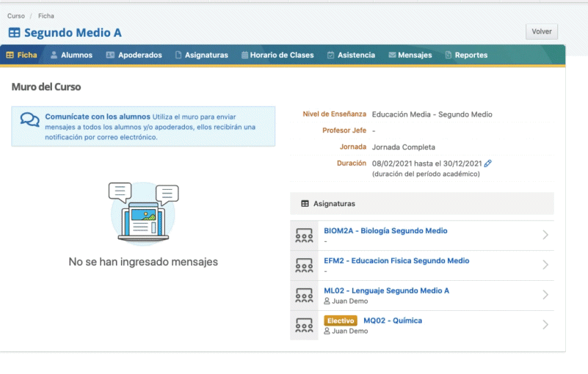Screen dimensions: 588x374
Task: Click the group icon for MQ02 Química
Action: [304, 326]
